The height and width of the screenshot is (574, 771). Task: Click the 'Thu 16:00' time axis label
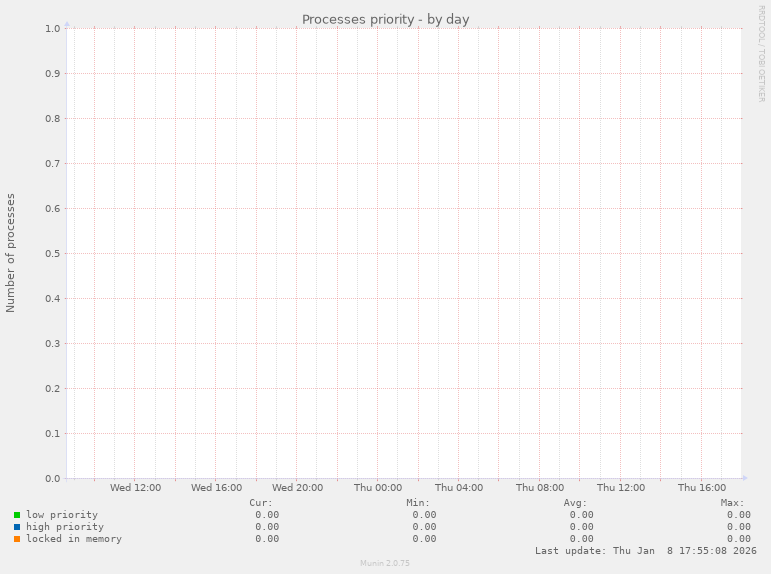(x=702, y=487)
